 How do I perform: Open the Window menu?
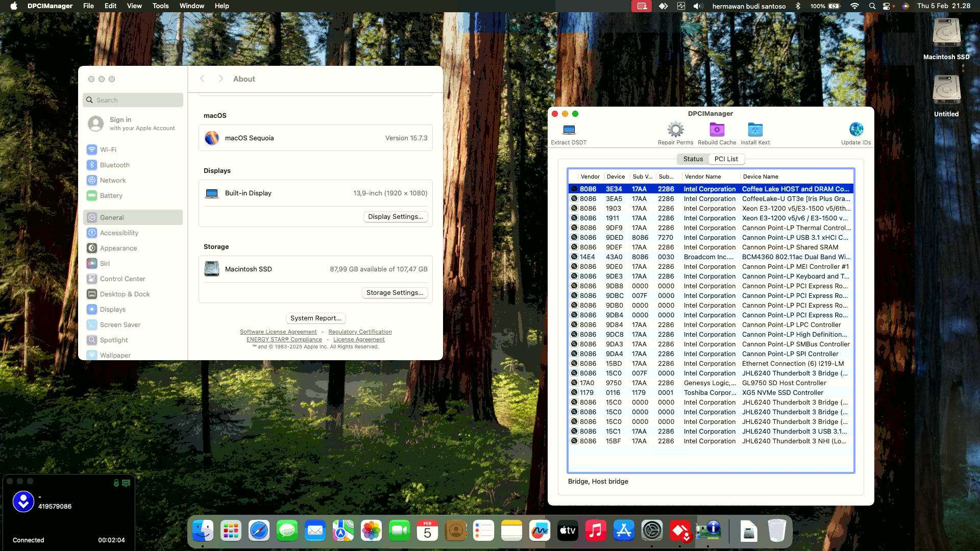point(192,6)
